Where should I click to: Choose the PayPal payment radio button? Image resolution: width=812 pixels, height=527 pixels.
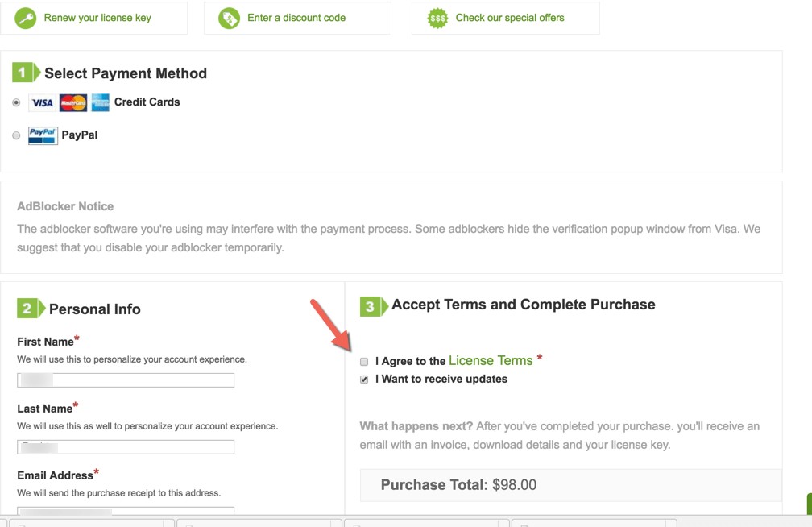16,135
